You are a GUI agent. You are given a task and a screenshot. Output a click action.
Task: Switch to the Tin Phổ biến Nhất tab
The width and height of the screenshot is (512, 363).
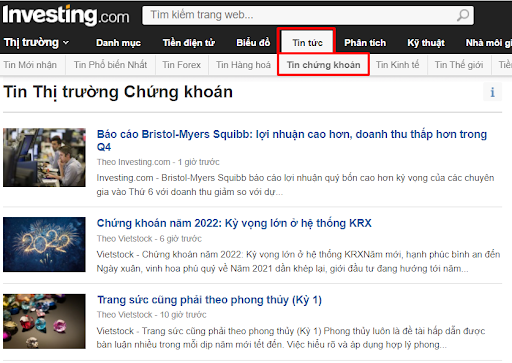pos(110,65)
